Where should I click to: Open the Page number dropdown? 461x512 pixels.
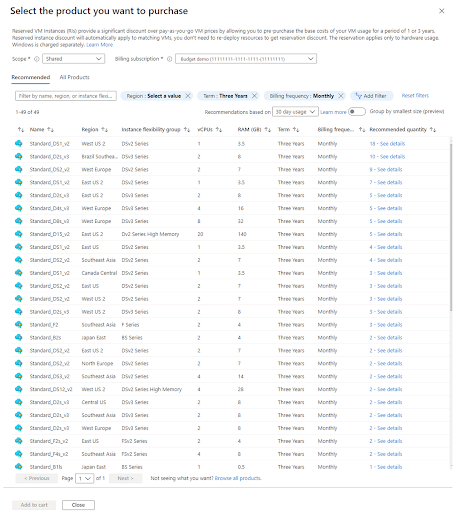click(x=84, y=479)
